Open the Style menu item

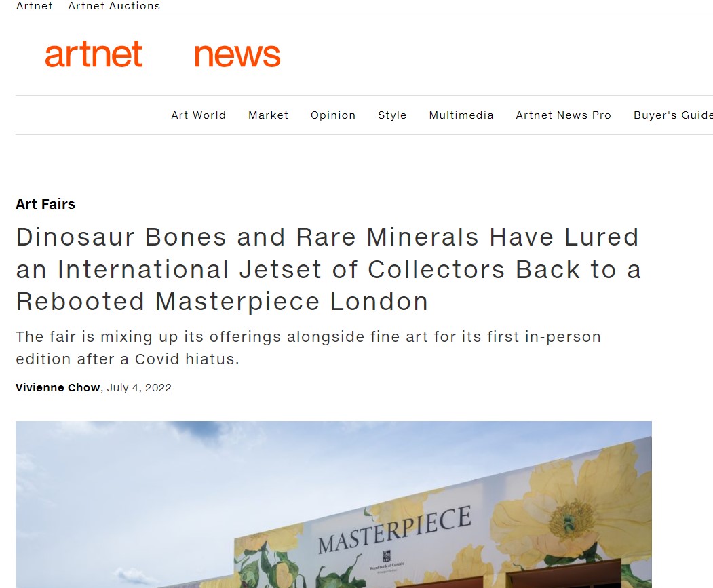(x=392, y=115)
